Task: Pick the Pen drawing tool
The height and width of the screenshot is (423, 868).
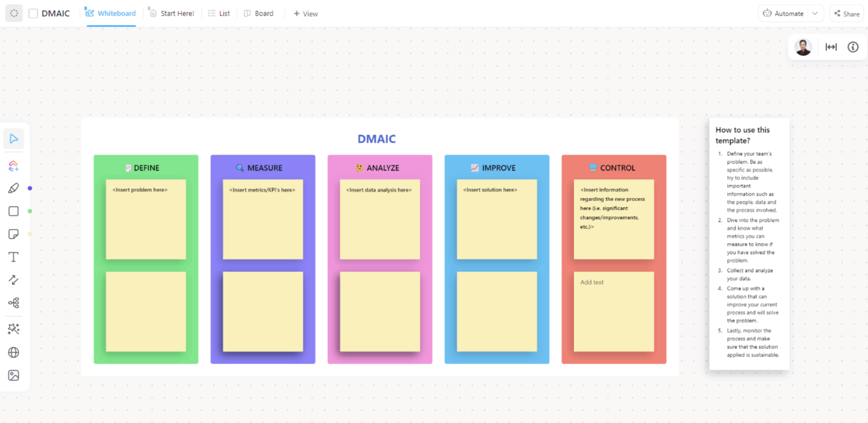Action: (14, 188)
